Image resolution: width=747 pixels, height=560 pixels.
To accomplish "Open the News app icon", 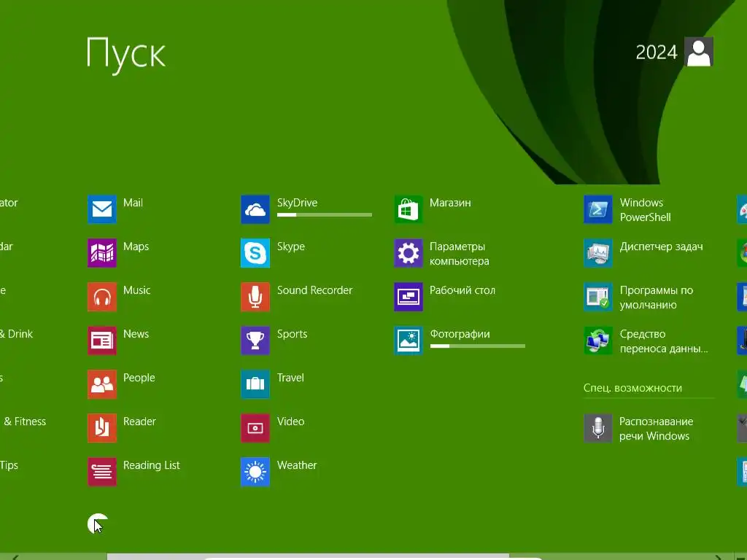I will point(102,341).
